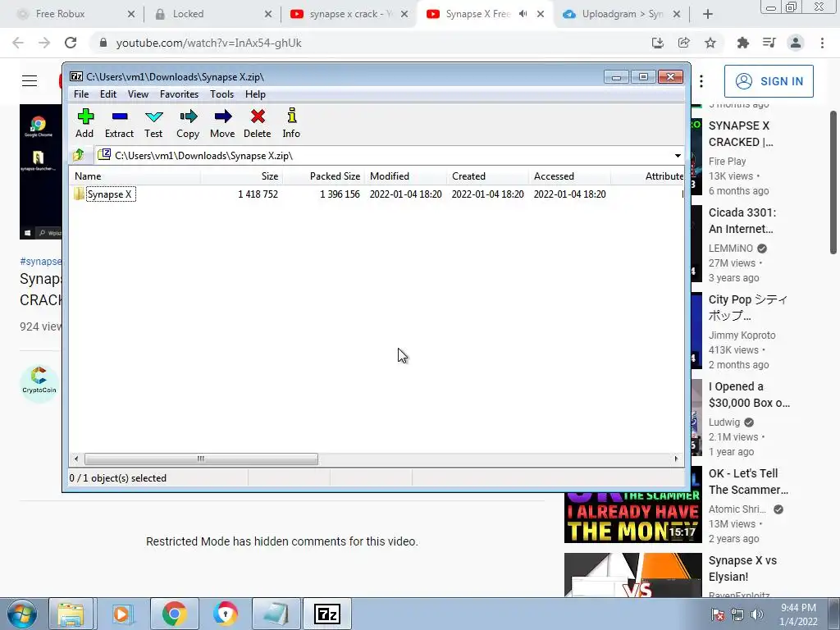The width and height of the screenshot is (840, 630).
Task: Open I Opened a $30,000 Box video
Action: tap(750, 395)
